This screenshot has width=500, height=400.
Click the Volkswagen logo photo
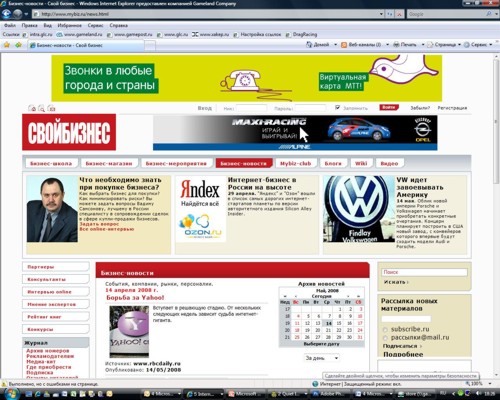(359, 209)
